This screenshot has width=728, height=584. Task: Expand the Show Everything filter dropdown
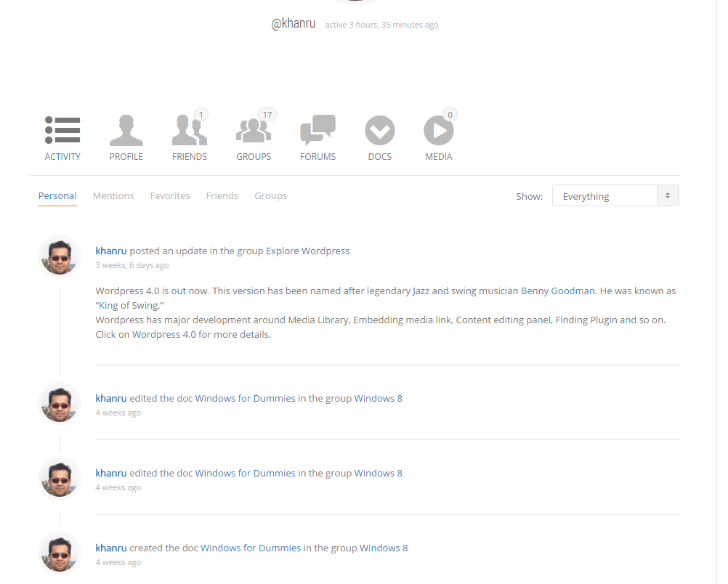pos(615,196)
